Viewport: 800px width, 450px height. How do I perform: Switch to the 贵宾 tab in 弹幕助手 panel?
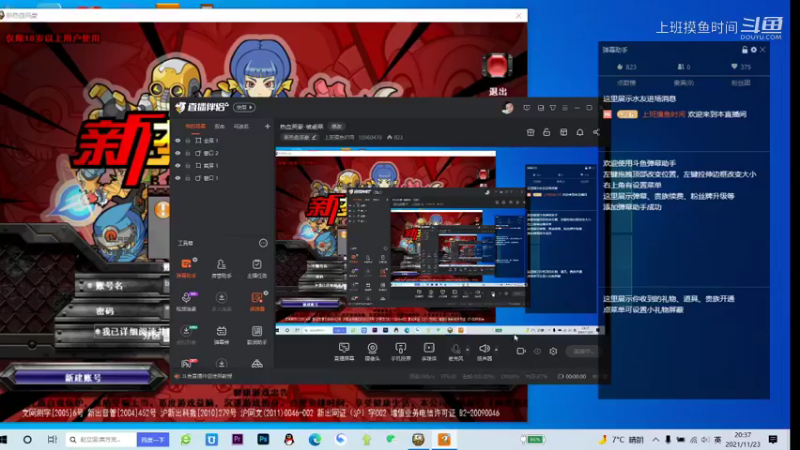(x=684, y=83)
